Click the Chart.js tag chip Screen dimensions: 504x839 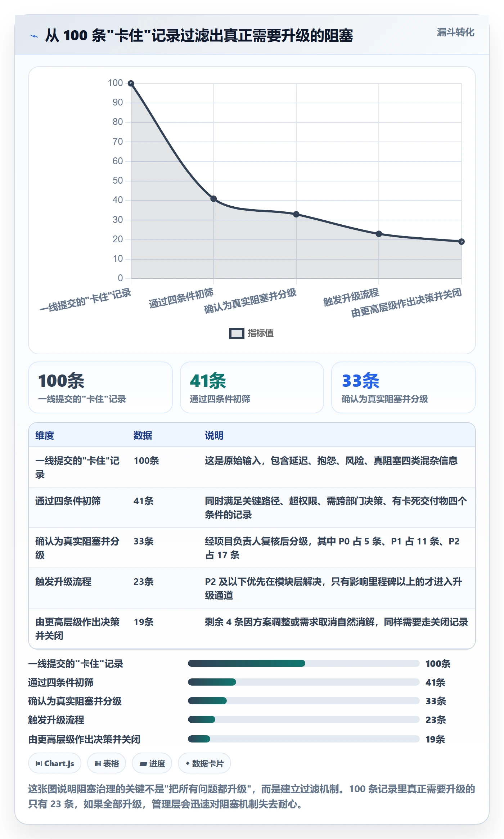[55, 763]
